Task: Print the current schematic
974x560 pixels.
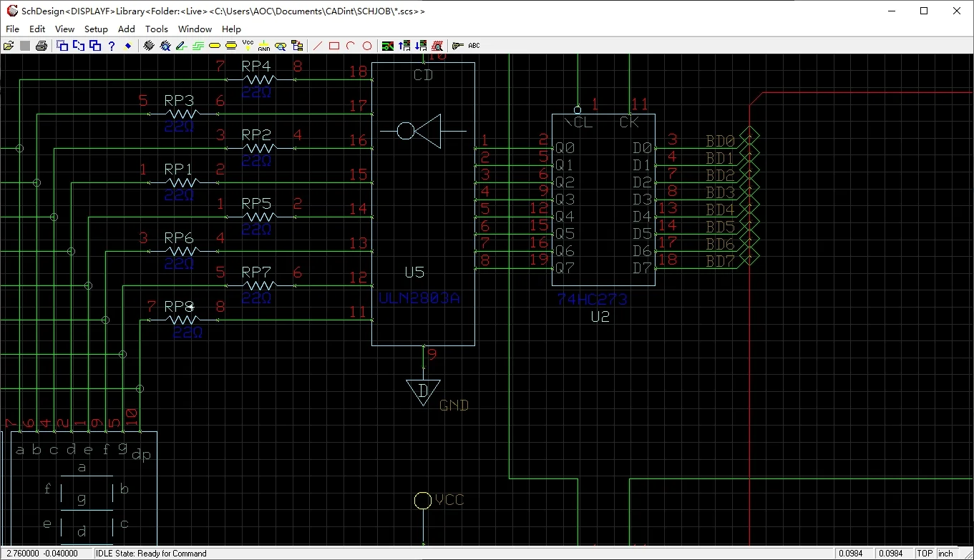Action: [41, 45]
